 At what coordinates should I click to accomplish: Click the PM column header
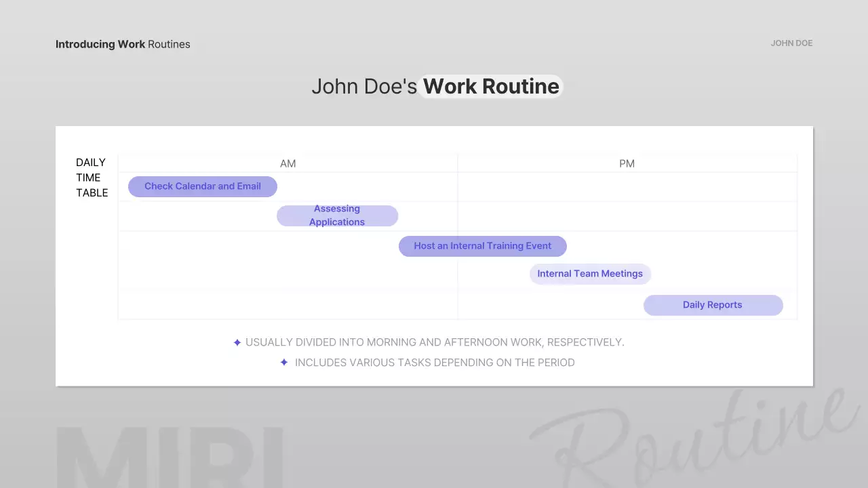point(627,163)
